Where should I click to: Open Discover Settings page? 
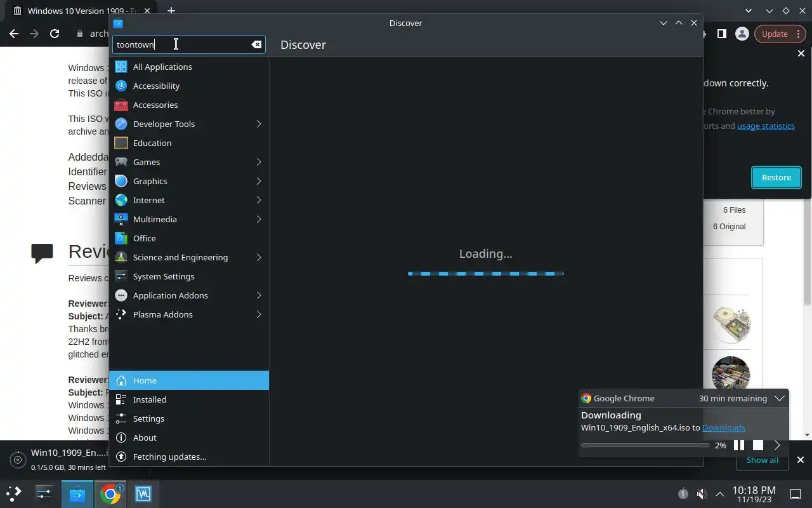[189, 418]
